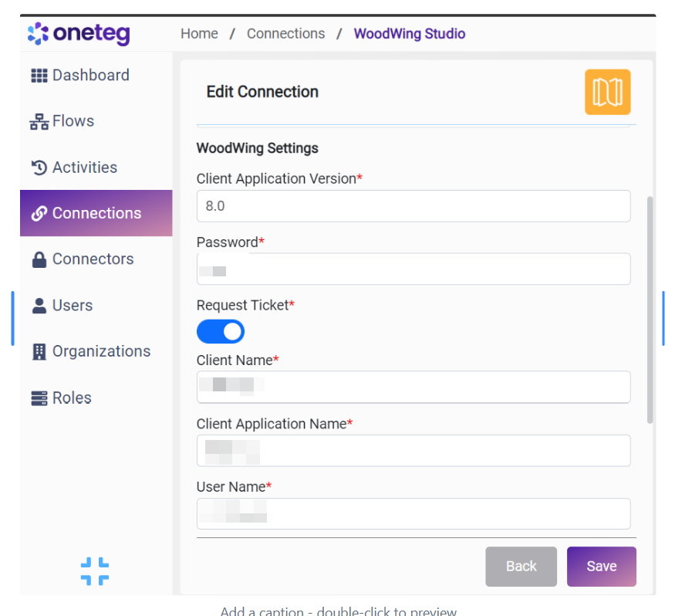
Task: Disable the Request Ticket toggle
Action: (221, 332)
